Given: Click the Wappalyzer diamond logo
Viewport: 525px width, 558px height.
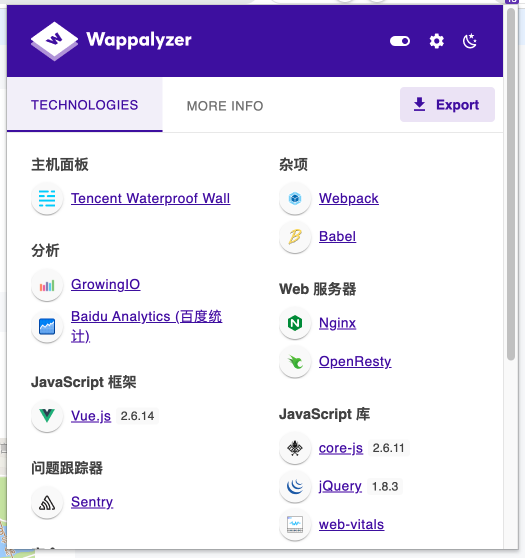Looking at the screenshot, I should [x=54, y=41].
